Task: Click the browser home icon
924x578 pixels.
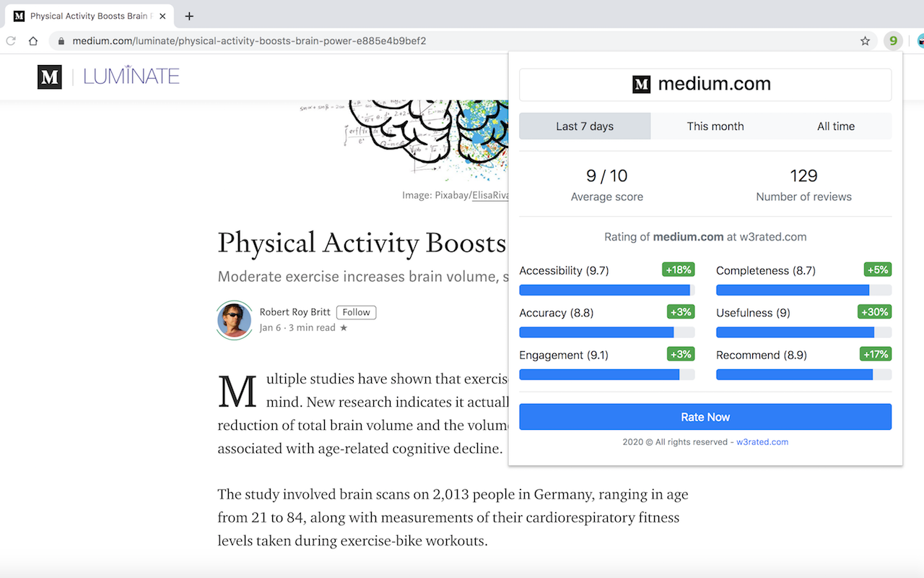Action: tap(34, 41)
